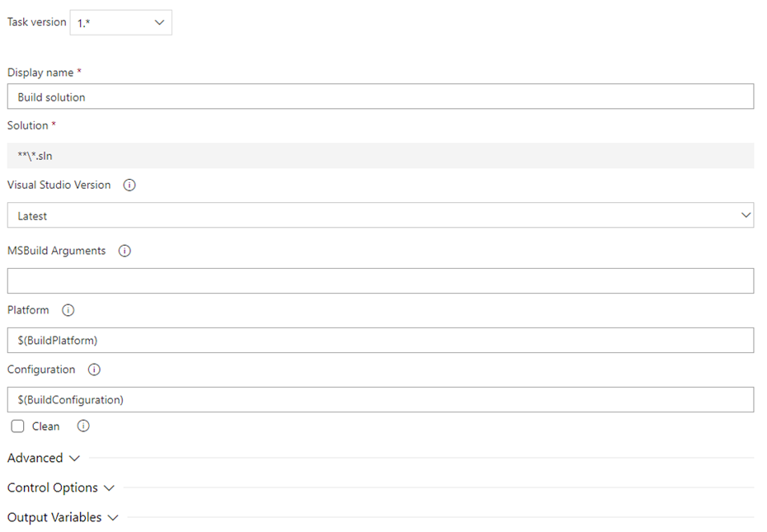Expand the Control Options section

coord(53,488)
